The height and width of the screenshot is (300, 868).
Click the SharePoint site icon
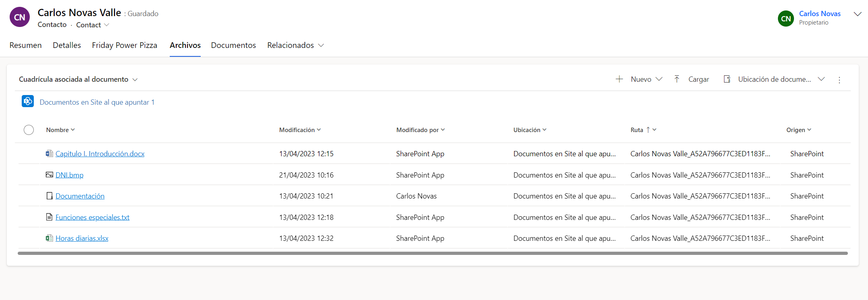[28, 101]
